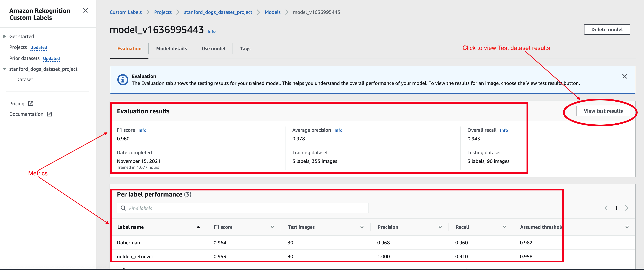Viewport: 644px width, 270px height.
Task: Sort by Precision column arrow
Action: click(x=440, y=227)
